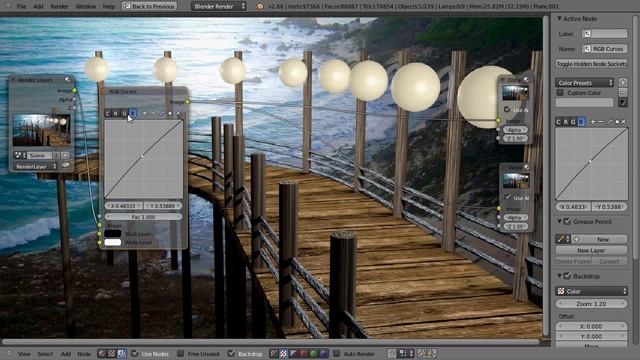Open the Color Presets dropdown
This screenshot has width=640, height=360.
[x=584, y=82]
